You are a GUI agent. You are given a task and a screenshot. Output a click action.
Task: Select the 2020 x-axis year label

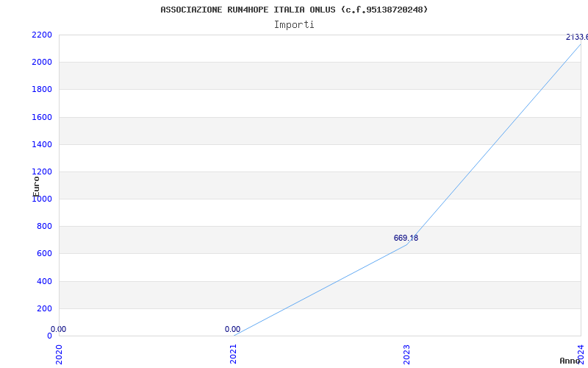click(x=60, y=354)
